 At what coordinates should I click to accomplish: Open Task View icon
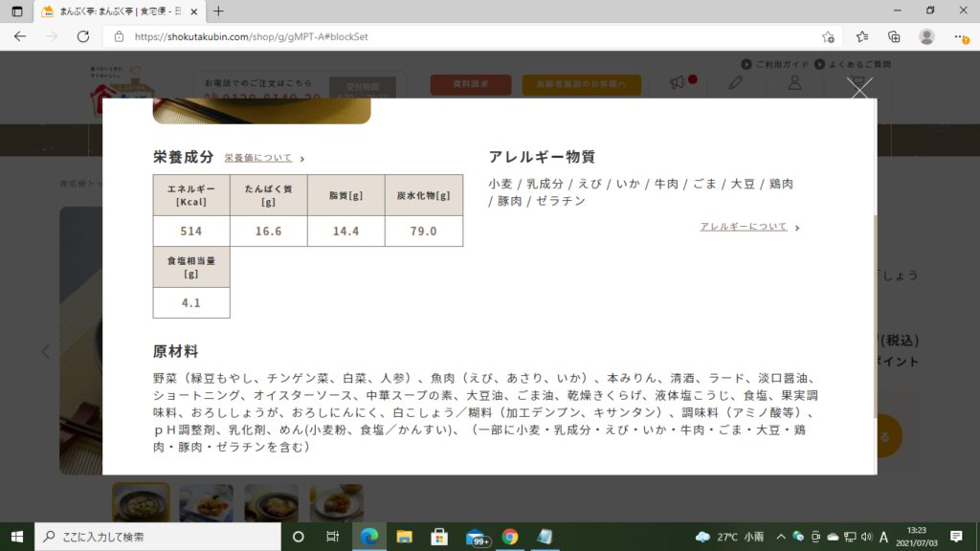tap(332, 537)
